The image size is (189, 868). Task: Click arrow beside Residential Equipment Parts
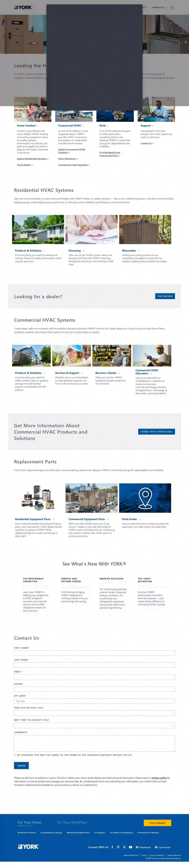53,519
